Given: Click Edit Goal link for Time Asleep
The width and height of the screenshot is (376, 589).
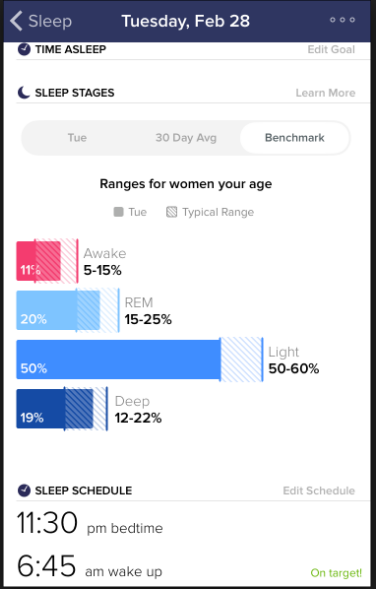Looking at the screenshot, I should (x=331, y=49).
